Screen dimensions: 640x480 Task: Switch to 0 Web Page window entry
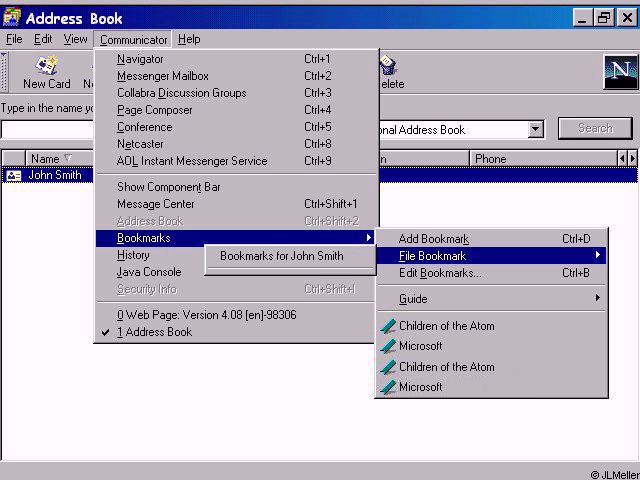(x=235, y=315)
